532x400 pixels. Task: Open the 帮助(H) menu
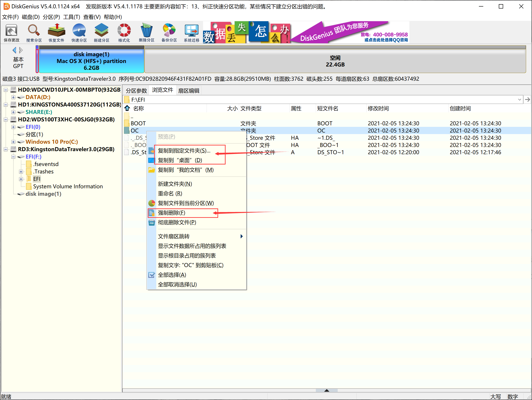tap(113, 17)
